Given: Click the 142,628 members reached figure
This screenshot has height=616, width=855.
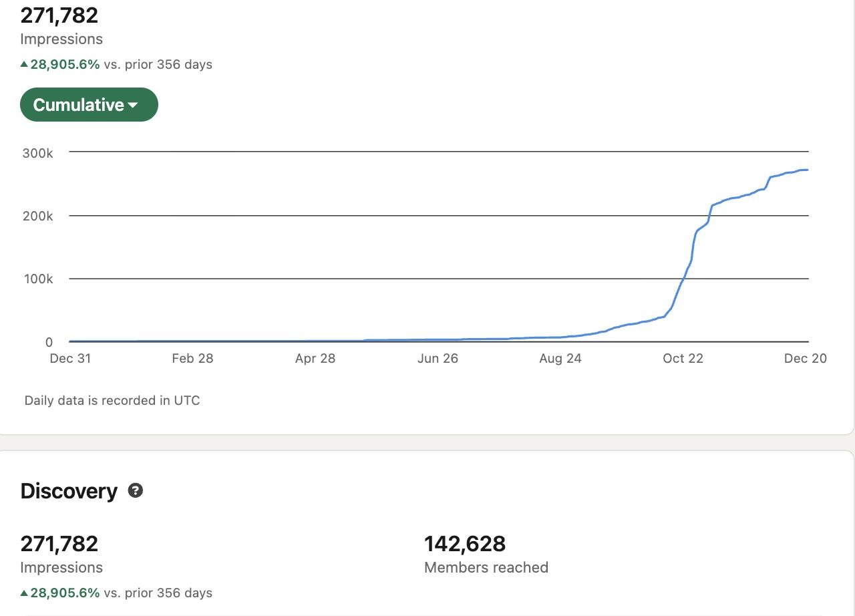Looking at the screenshot, I should 465,544.
